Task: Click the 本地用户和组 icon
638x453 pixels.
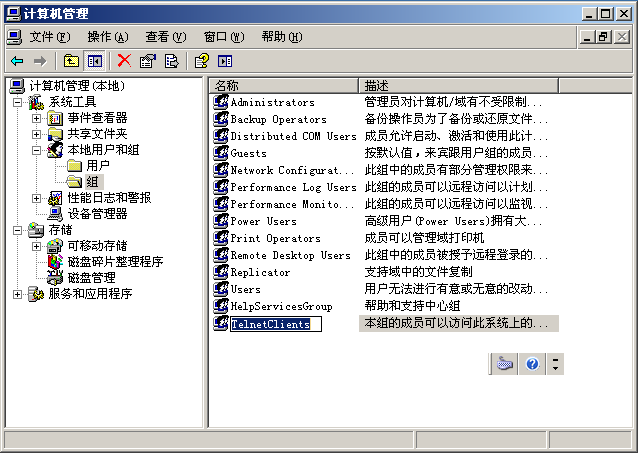Action: (x=55, y=150)
